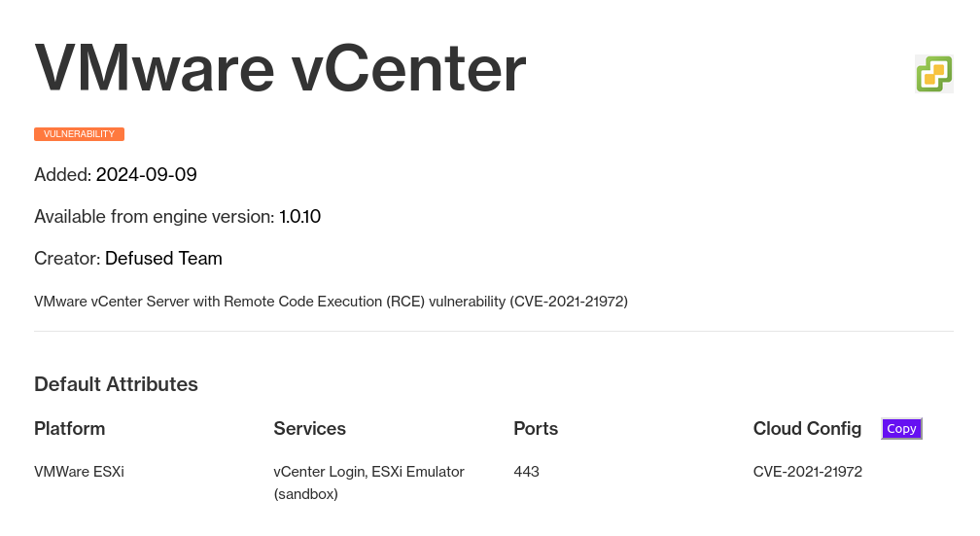The height and width of the screenshot is (536, 980).
Task: Click the Creator label text
Action: tap(67, 259)
